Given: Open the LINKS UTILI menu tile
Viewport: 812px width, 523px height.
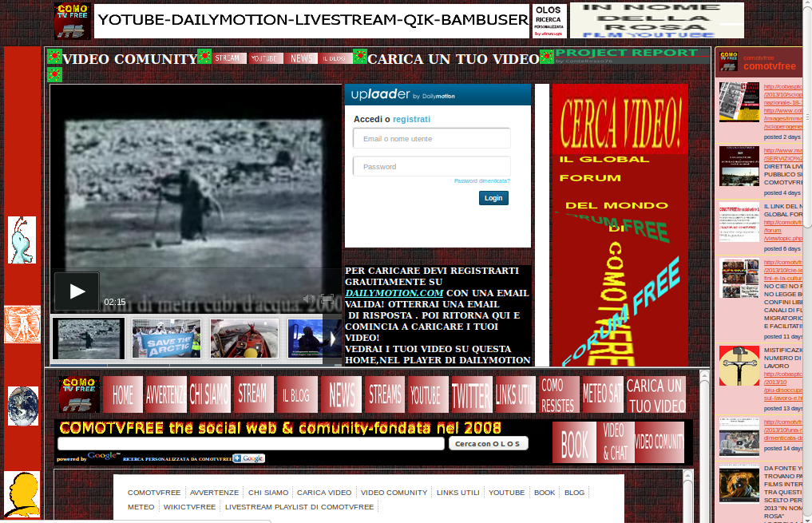Looking at the screenshot, I should (x=515, y=394).
